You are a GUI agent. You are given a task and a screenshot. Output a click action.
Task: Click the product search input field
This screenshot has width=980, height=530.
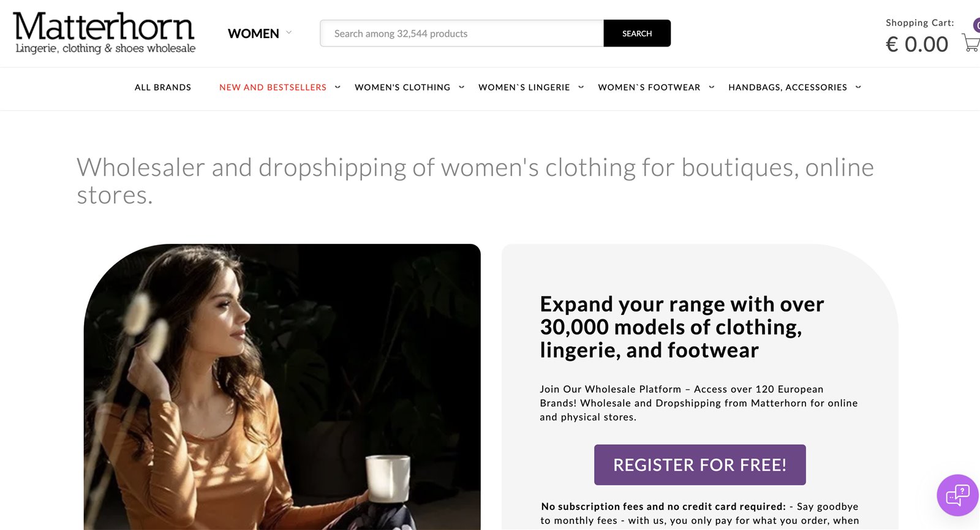coord(462,34)
